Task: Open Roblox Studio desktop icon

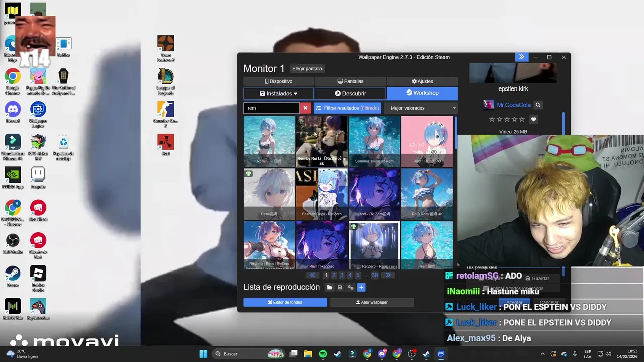Action: click(x=38, y=279)
